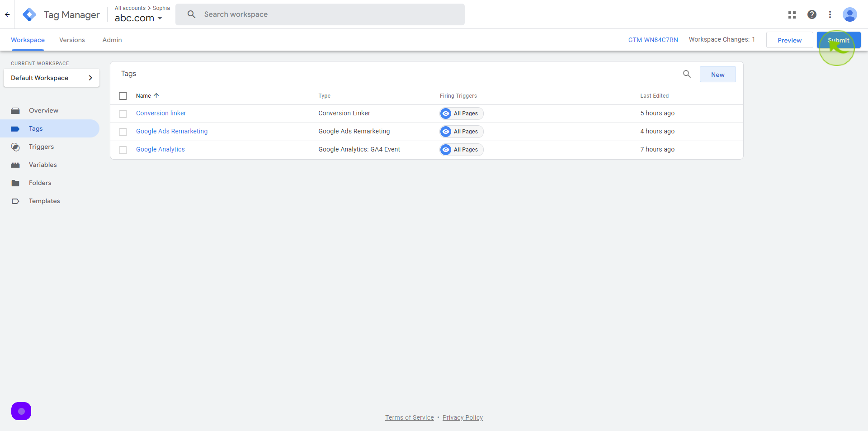
Task: Click the GTM-WN84C7RN container ID
Action: click(653, 40)
